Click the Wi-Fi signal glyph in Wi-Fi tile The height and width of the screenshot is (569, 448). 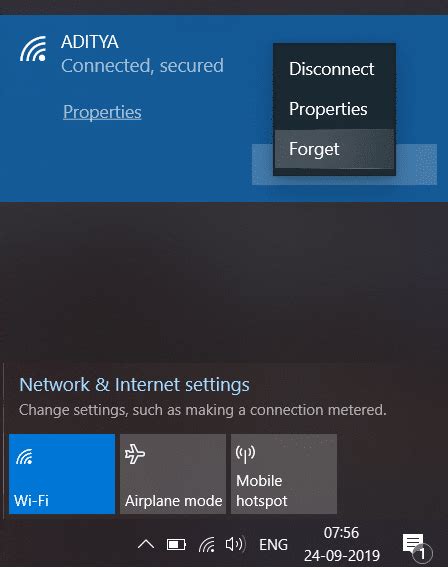(24, 457)
